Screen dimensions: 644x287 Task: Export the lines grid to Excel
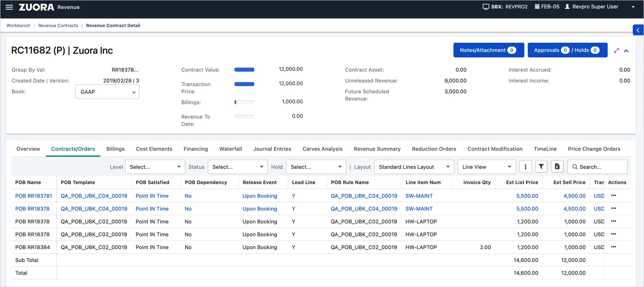coord(557,167)
